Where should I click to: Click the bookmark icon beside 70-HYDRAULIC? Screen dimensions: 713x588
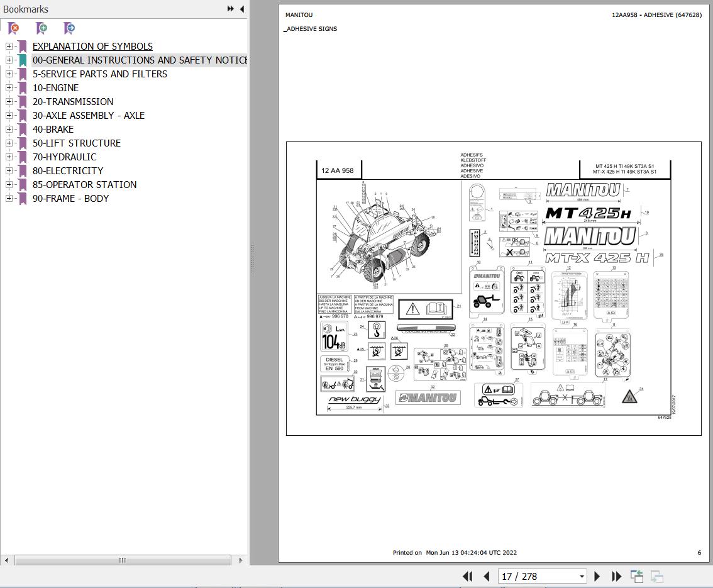22,157
